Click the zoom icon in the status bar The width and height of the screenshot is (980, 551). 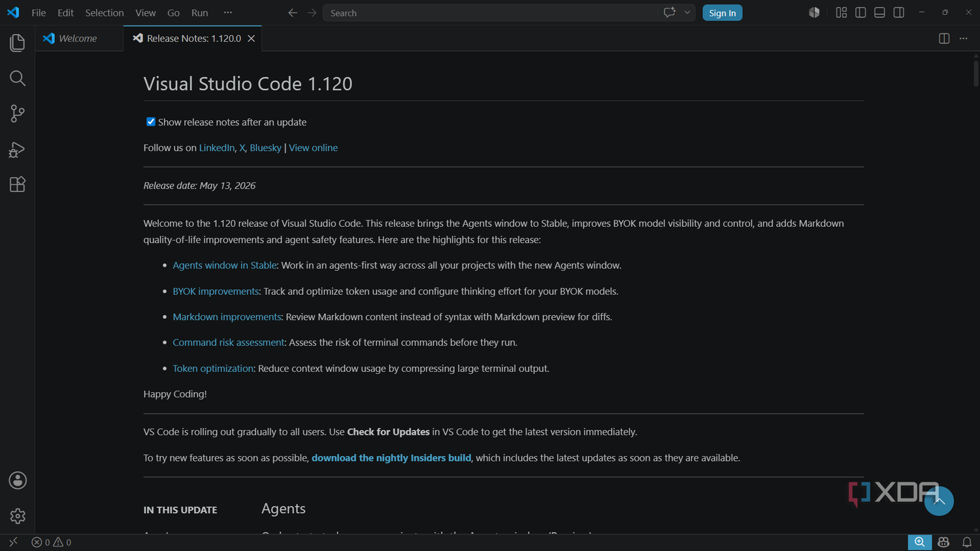tap(919, 542)
